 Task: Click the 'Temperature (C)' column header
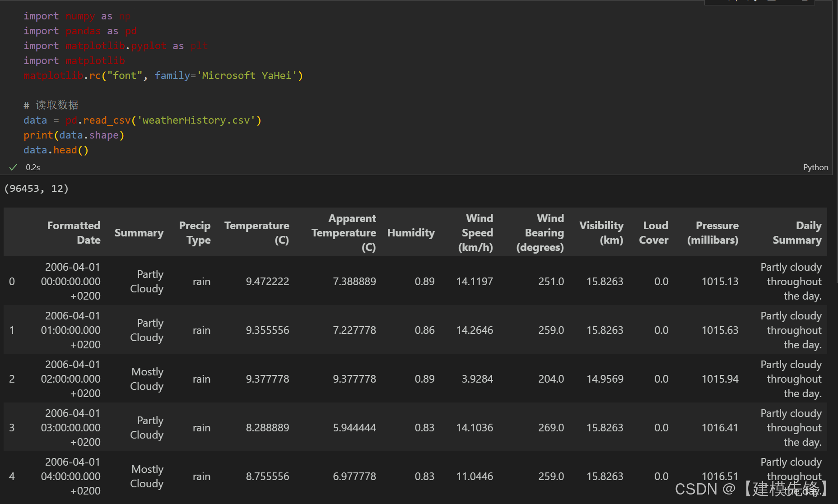pos(256,233)
